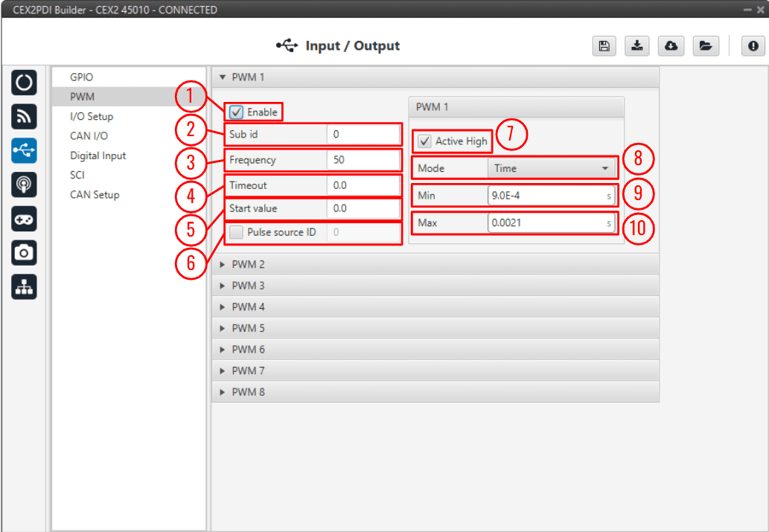Open the gamepad sidebar icon
The width and height of the screenshot is (769, 532).
click(x=24, y=219)
